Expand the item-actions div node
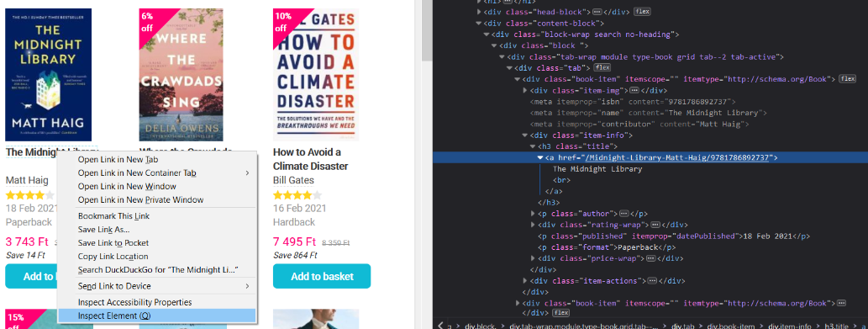The height and width of the screenshot is (329, 868). (525, 281)
